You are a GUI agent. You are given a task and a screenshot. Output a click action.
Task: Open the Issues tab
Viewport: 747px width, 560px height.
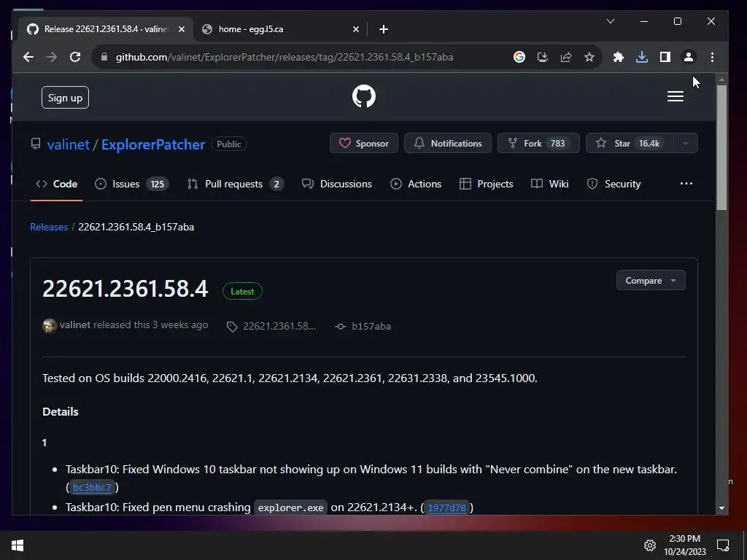pos(131,184)
